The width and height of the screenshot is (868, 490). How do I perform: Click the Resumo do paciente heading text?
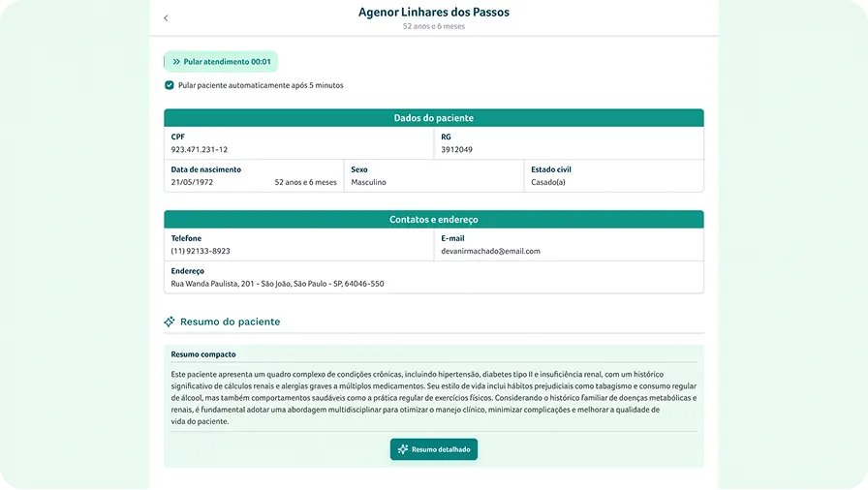[230, 322]
